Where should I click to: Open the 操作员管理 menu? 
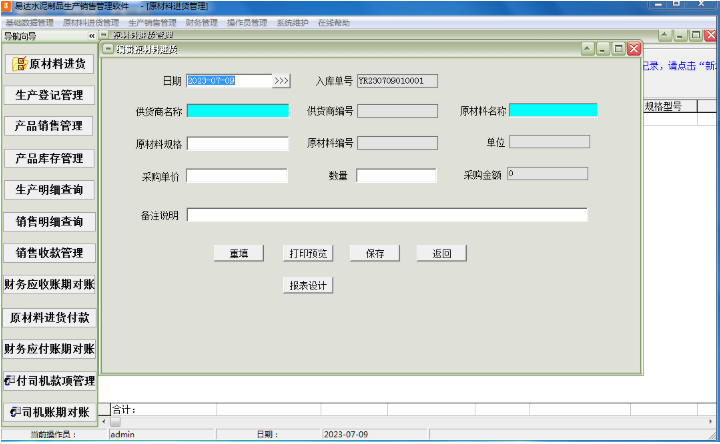tap(247, 22)
